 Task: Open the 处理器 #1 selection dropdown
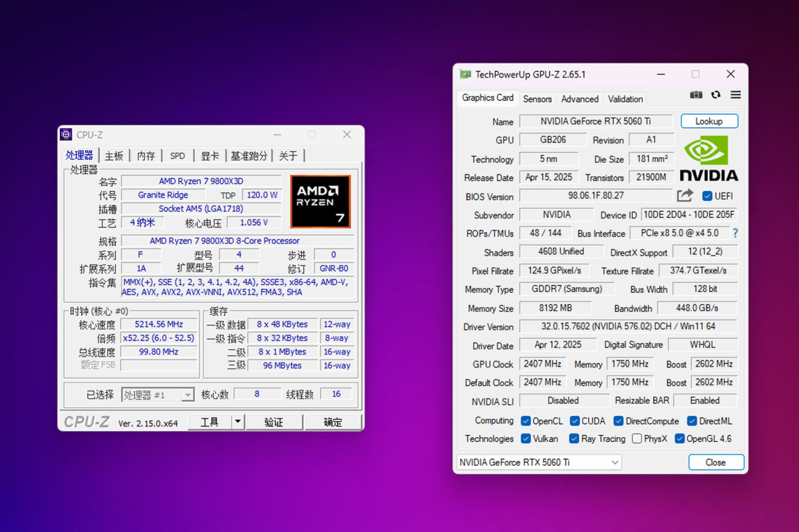pos(158,395)
